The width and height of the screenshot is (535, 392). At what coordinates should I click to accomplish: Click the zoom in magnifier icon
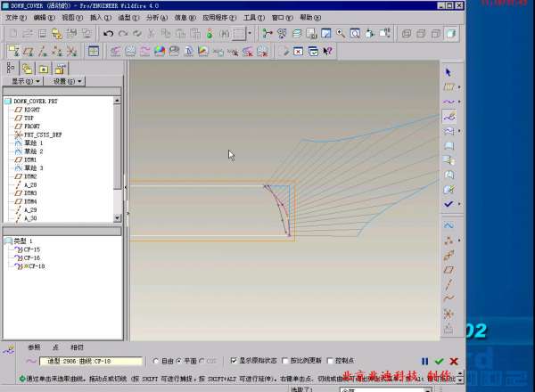pyautogui.click(x=340, y=33)
